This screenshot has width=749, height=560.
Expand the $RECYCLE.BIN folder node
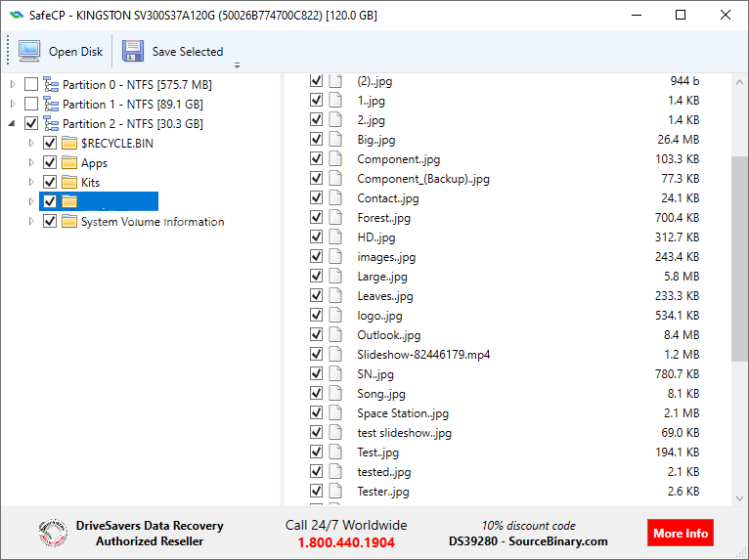coord(31,144)
